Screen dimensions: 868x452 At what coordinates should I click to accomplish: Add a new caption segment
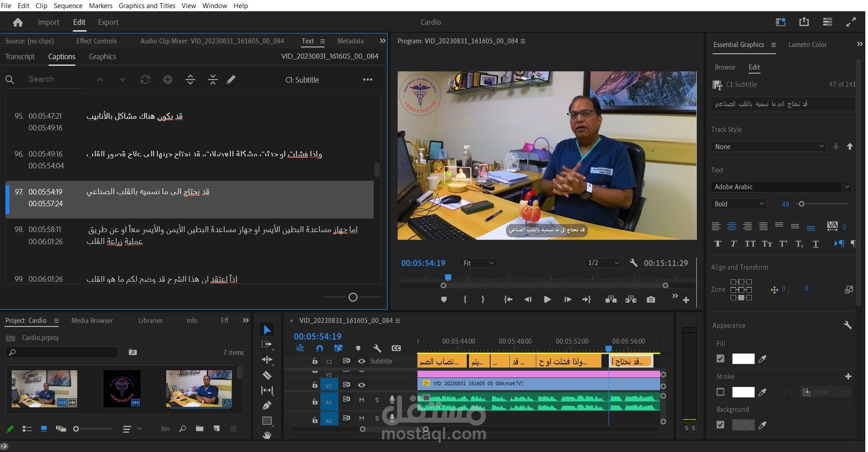(x=168, y=79)
